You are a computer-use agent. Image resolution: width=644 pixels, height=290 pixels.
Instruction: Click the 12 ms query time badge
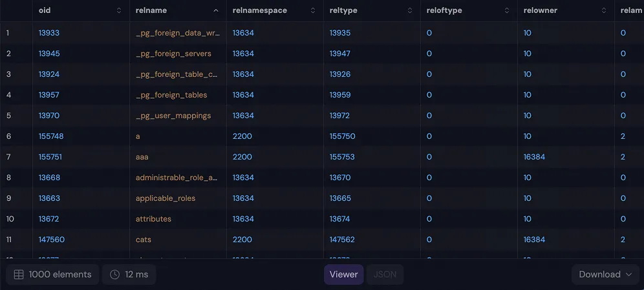[129, 274]
